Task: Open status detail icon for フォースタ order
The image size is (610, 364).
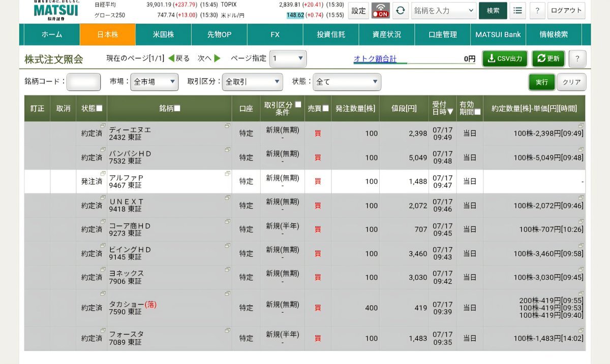Action: pyautogui.click(x=103, y=330)
